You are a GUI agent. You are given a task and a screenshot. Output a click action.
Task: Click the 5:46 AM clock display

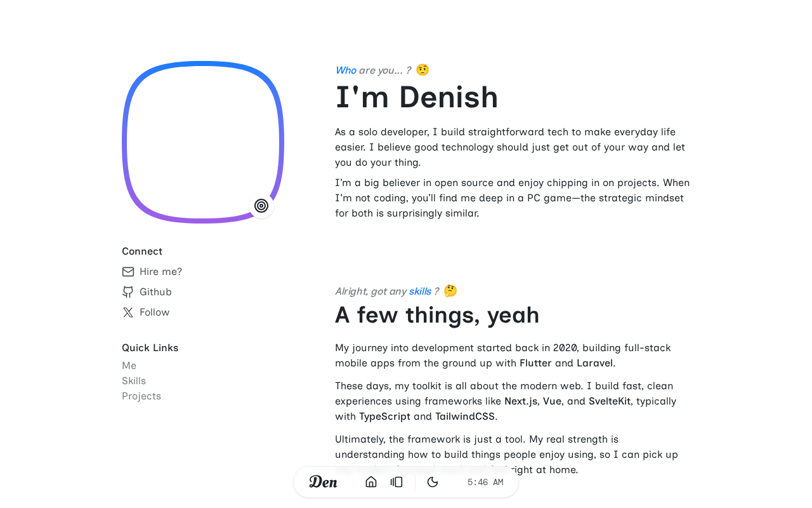[485, 483]
